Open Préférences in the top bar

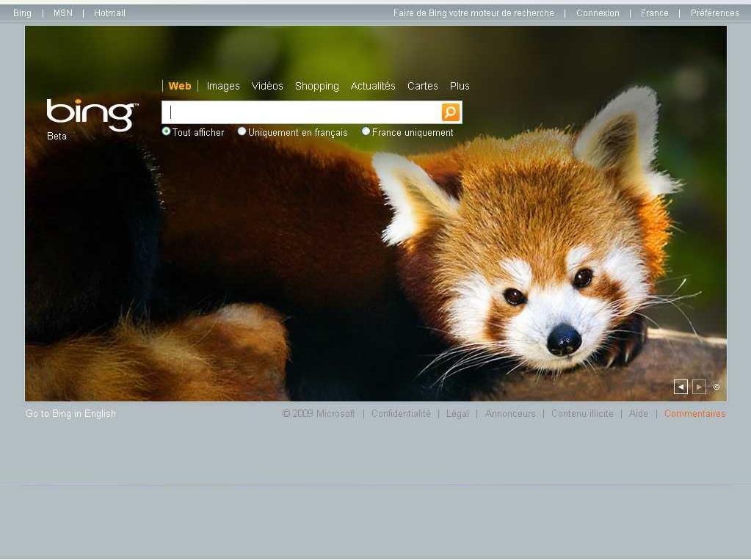714,13
